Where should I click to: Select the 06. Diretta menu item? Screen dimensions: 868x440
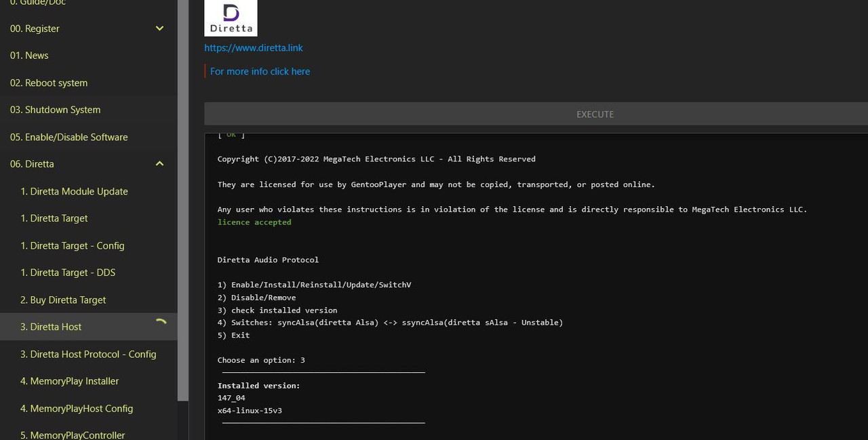click(x=89, y=164)
